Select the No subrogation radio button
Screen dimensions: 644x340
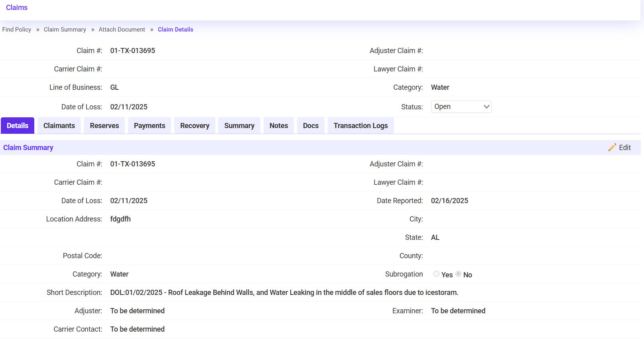(x=459, y=274)
